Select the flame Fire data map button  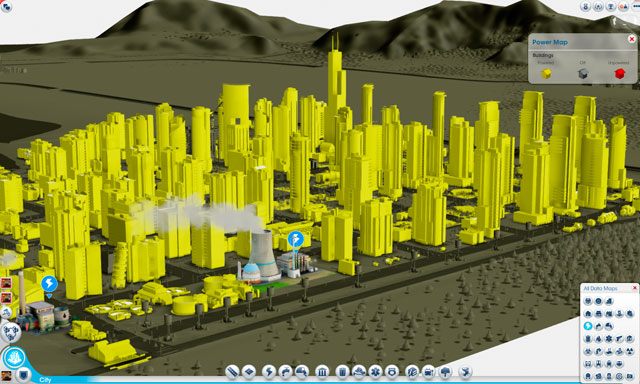pyautogui.click(x=598, y=338)
